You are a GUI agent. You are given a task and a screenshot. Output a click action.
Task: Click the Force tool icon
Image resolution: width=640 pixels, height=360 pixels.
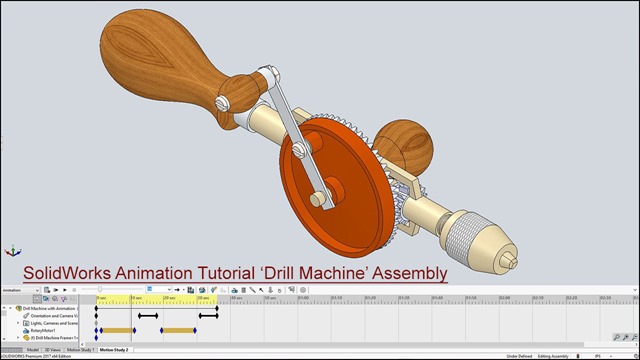pos(261,290)
